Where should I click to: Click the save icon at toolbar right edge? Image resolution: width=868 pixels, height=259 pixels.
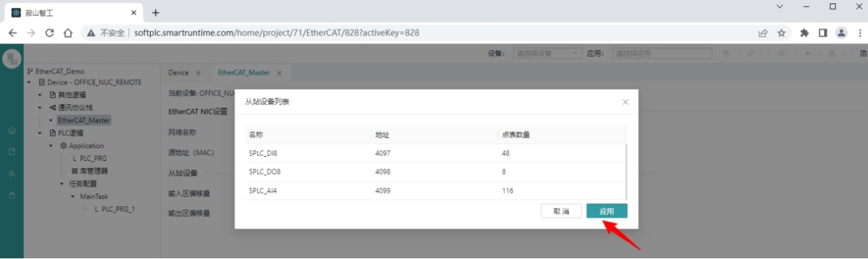[x=863, y=53]
